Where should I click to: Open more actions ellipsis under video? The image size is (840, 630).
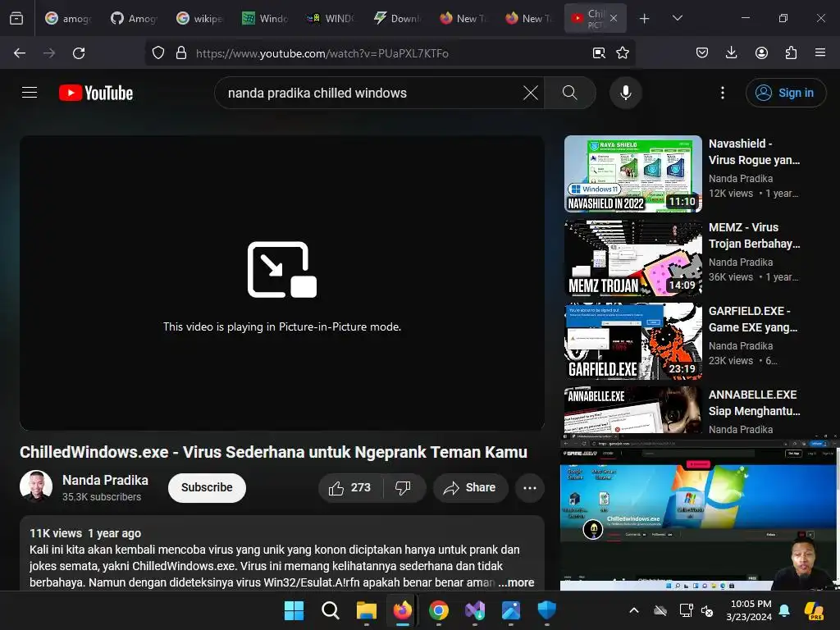[530, 487]
